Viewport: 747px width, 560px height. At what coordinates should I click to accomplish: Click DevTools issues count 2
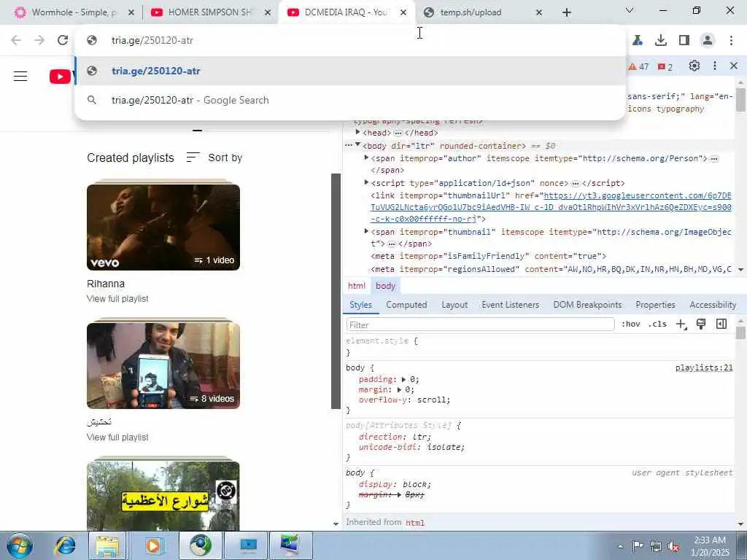665,66
